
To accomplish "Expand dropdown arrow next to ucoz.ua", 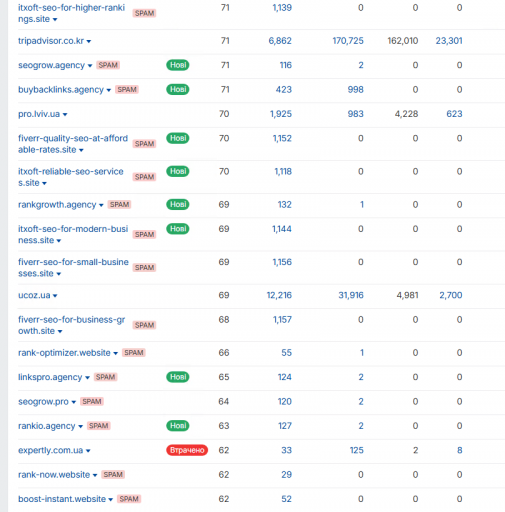I will [55, 296].
